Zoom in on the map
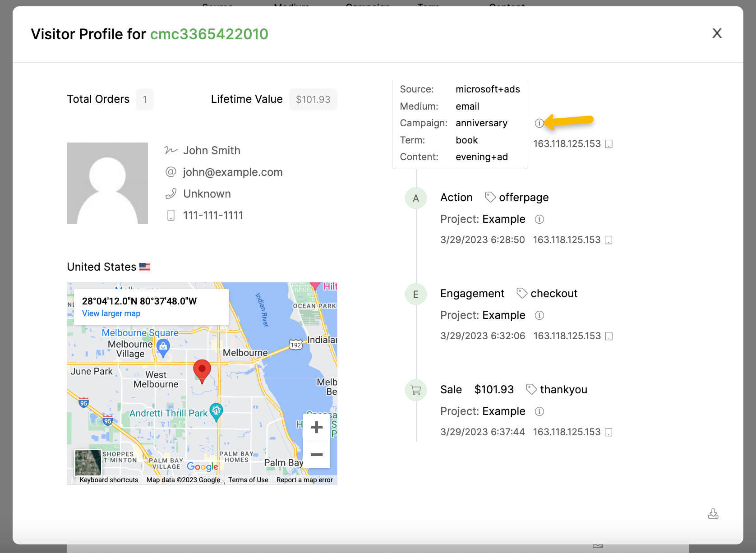This screenshot has width=756, height=553. [x=317, y=427]
